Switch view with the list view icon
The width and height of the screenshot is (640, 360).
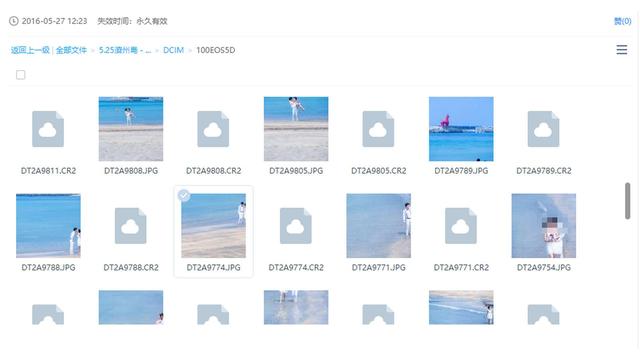tap(622, 50)
